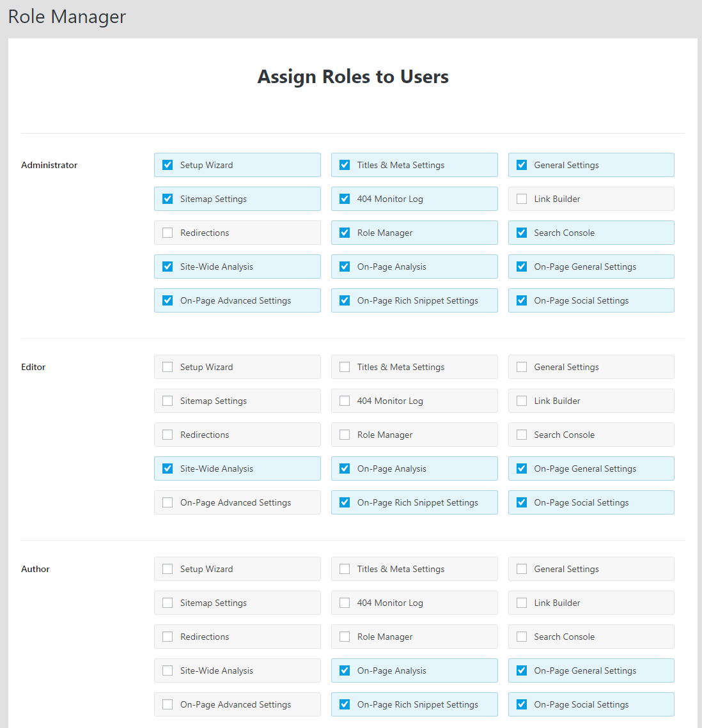702x728 pixels.
Task: Enable Editor Sitemap Settings checkbox
Action: [168, 401]
